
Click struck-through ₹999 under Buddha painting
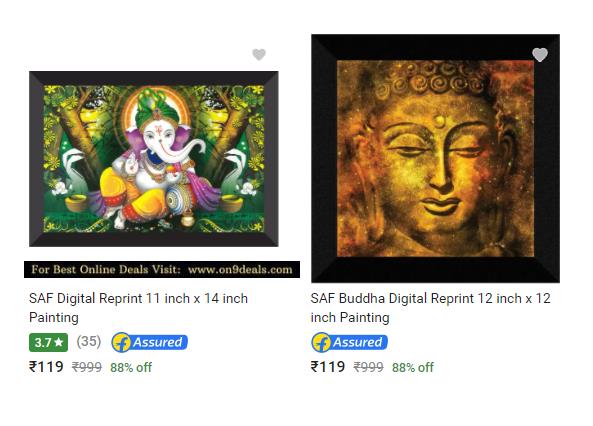click(x=369, y=367)
